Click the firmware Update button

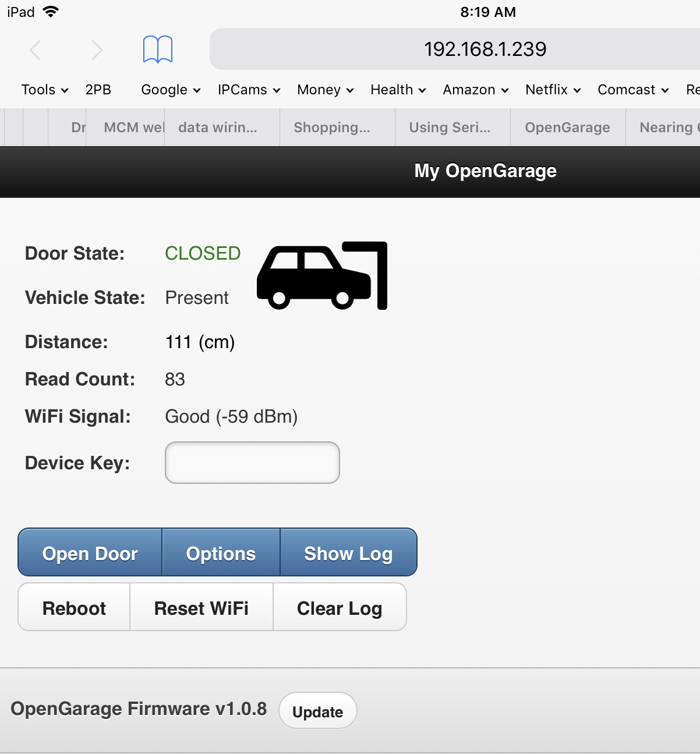(x=317, y=711)
